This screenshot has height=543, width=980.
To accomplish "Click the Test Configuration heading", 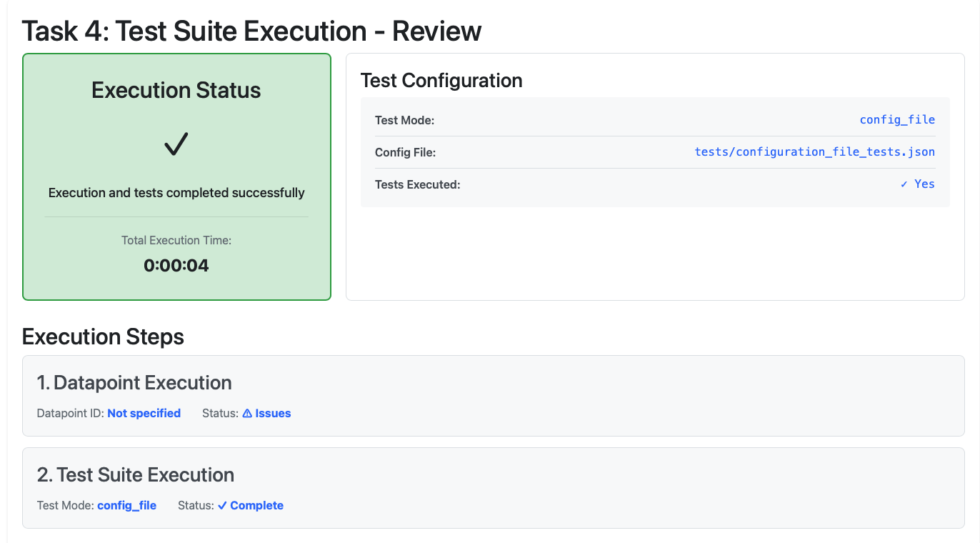I will 441,81.
